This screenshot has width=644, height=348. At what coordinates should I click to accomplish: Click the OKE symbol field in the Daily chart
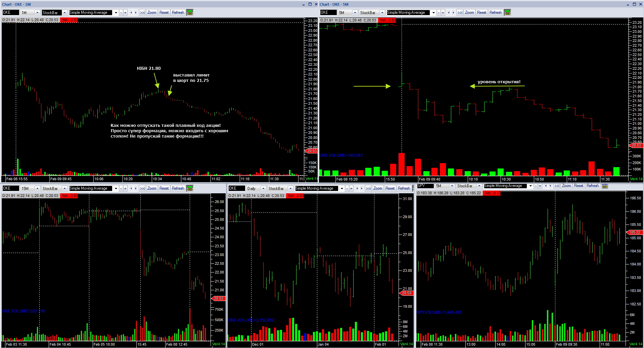point(236,188)
